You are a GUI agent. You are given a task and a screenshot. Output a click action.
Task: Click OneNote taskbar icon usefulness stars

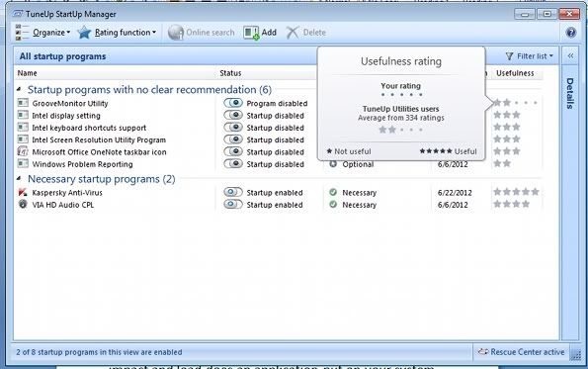click(507, 151)
